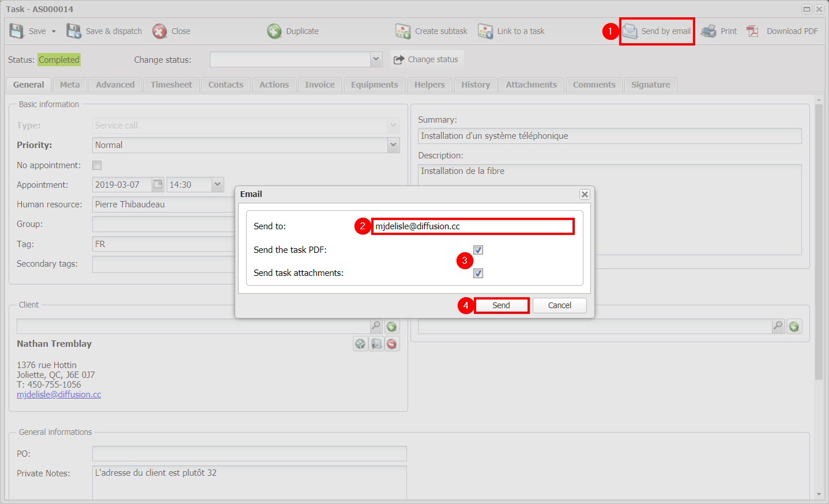This screenshot has width=829, height=504.
Task: Click the Send by email envelope icon
Action: coord(630,31)
